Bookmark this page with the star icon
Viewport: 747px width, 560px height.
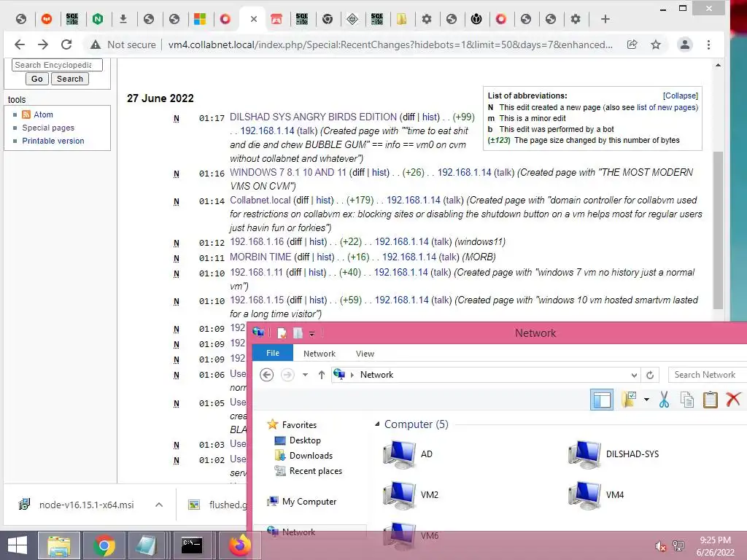pyautogui.click(x=656, y=44)
